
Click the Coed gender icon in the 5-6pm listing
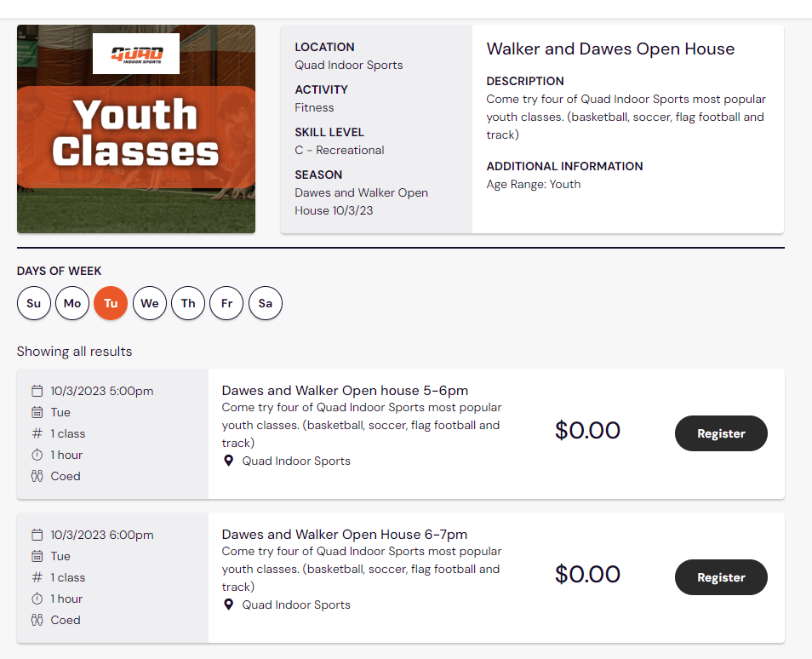pos(37,476)
